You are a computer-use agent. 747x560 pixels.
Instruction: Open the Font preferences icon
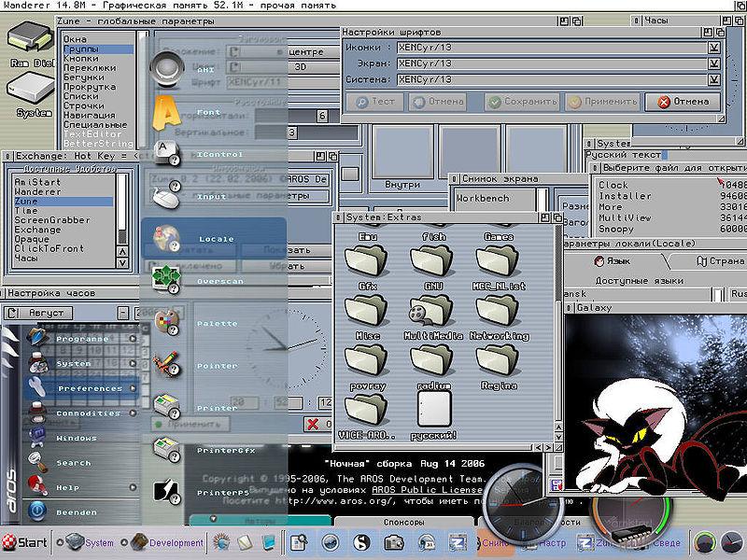pos(165,112)
